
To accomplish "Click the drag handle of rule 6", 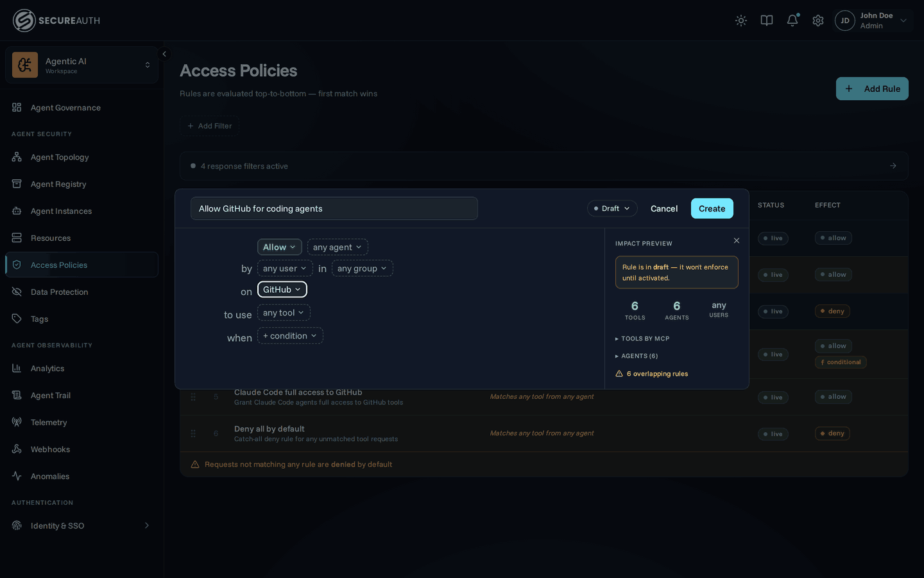I will tap(193, 433).
